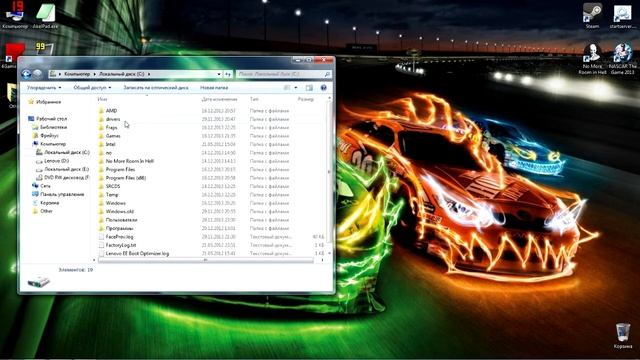Click the search magnifier icon

(327, 74)
